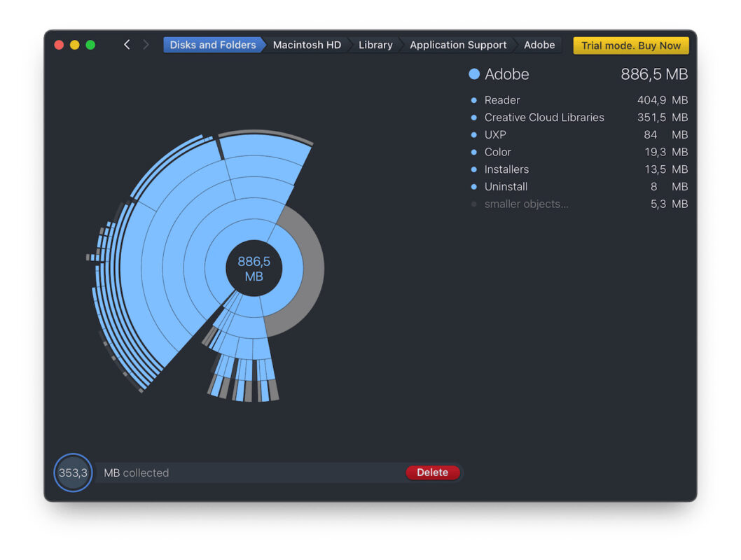Click the 353,3 collector circle
Screen dimensions: 741x560
point(73,472)
